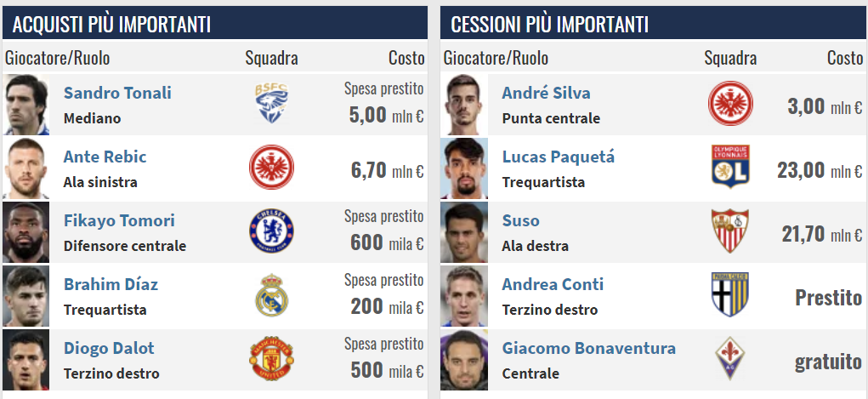This screenshot has height=399, width=868.
Task: Open Sandro Tonali's player profile
Action: click(x=117, y=93)
